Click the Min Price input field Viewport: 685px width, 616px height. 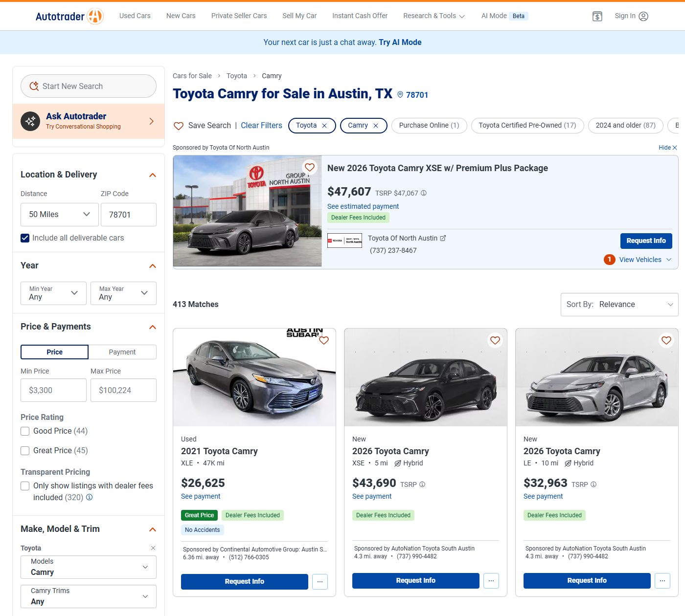[x=53, y=390]
